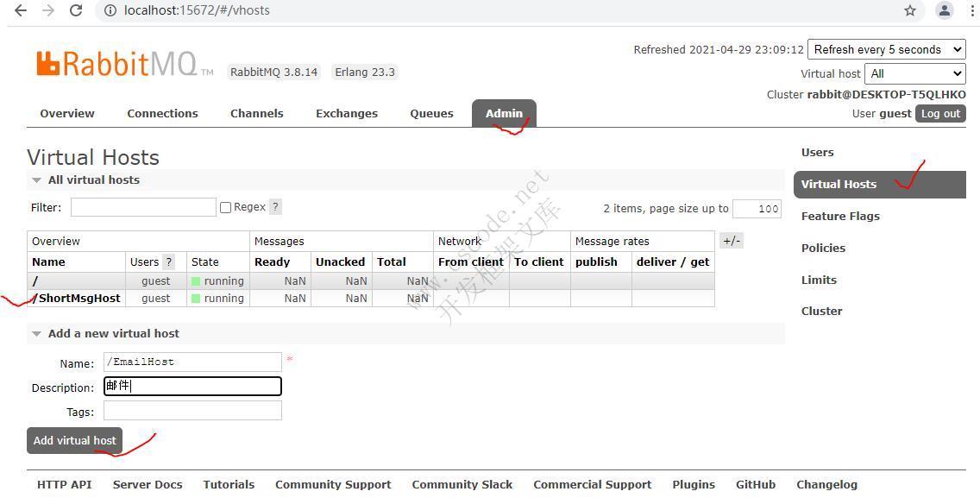Click the Regex help question mark

(275, 207)
